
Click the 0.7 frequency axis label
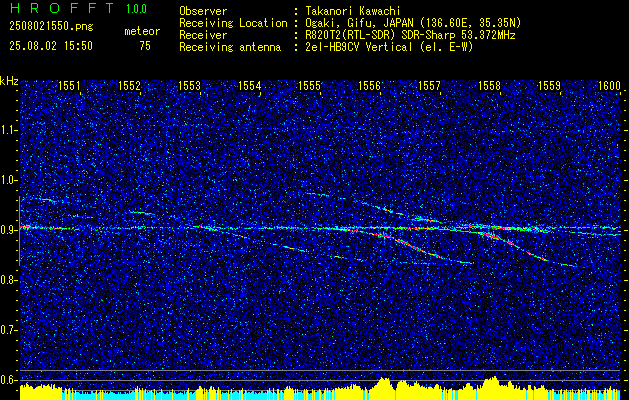click(8, 330)
